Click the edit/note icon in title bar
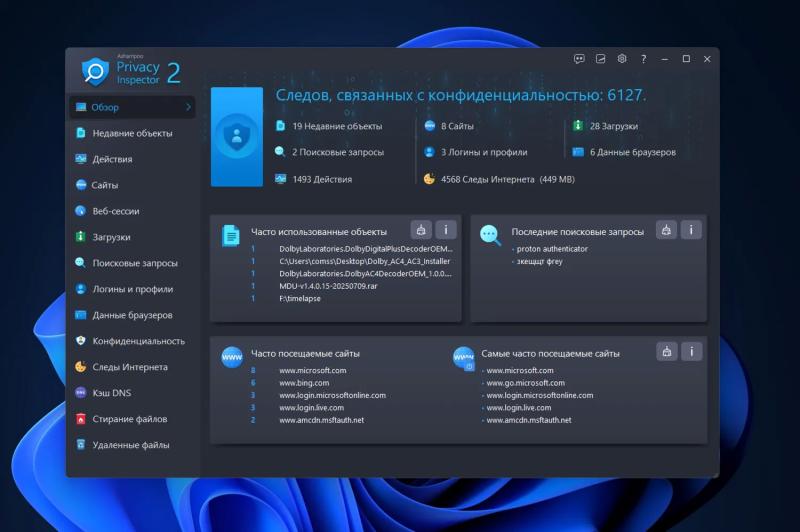The height and width of the screenshot is (532, 800). click(601, 59)
